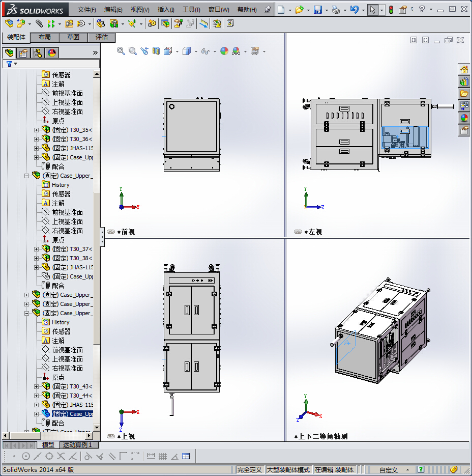The width and height of the screenshot is (472, 476).
Task: Open the 视图(V) menu
Action: click(x=140, y=10)
